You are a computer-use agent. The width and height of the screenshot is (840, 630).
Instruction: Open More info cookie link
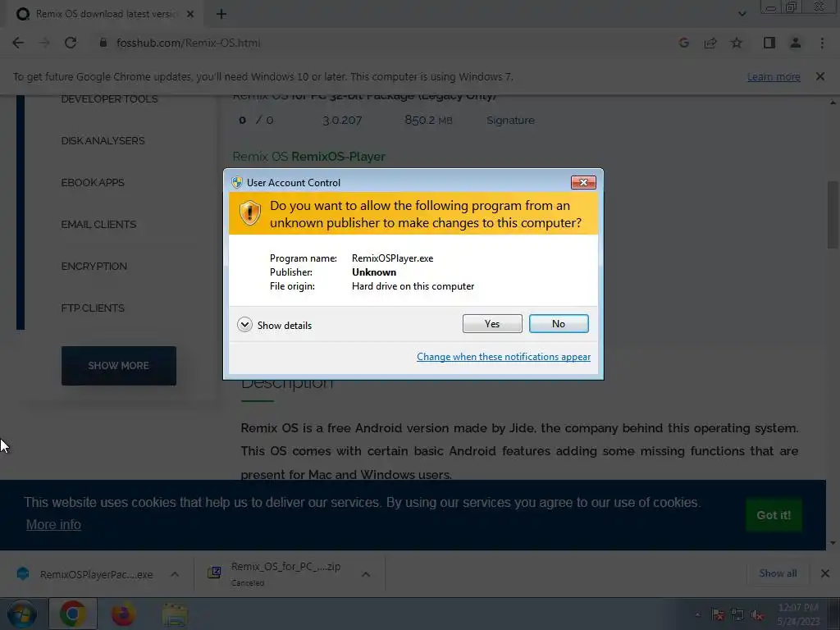(x=53, y=524)
